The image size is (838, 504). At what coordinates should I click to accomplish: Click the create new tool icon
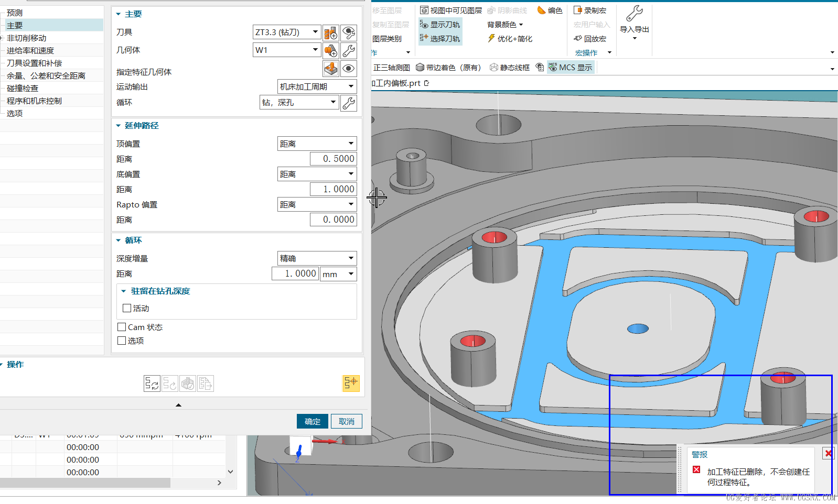point(330,33)
